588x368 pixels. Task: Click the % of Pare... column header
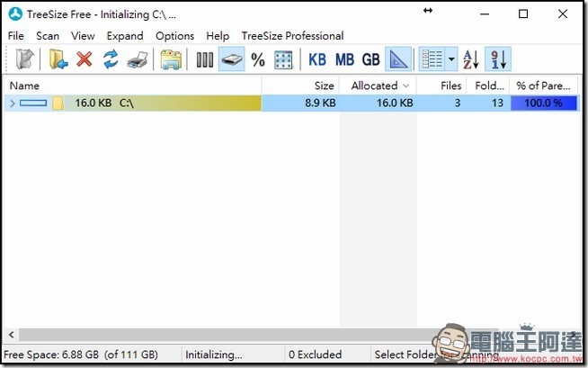543,85
